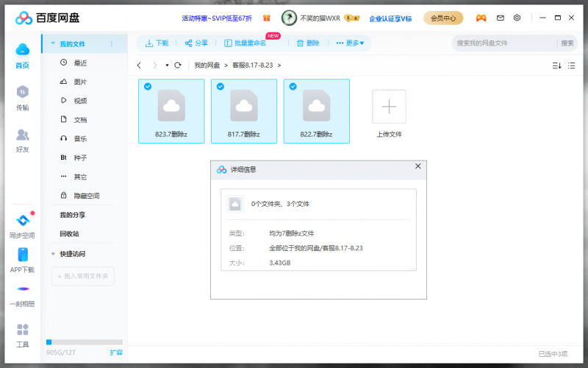Click the 搜索我的网盘文件 search input field
The height and width of the screenshot is (368, 588).
pos(504,43)
